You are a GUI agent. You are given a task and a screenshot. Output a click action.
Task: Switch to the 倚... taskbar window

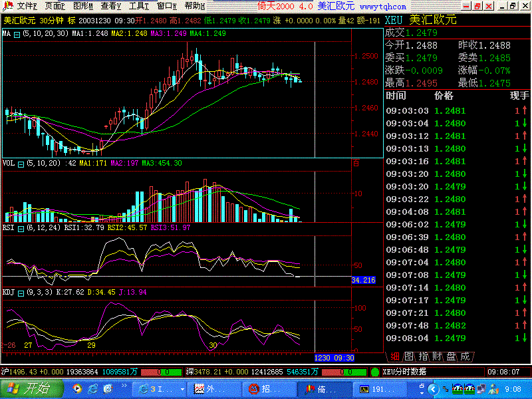click(x=324, y=389)
